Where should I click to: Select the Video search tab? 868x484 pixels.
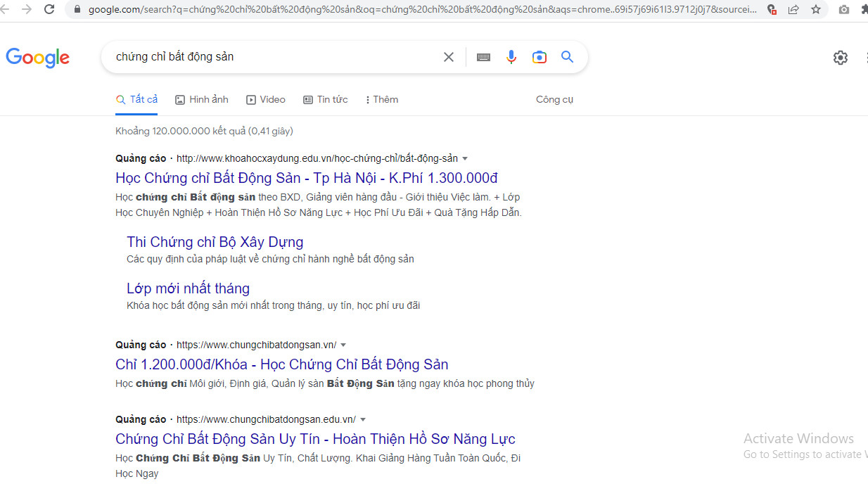[266, 100]
